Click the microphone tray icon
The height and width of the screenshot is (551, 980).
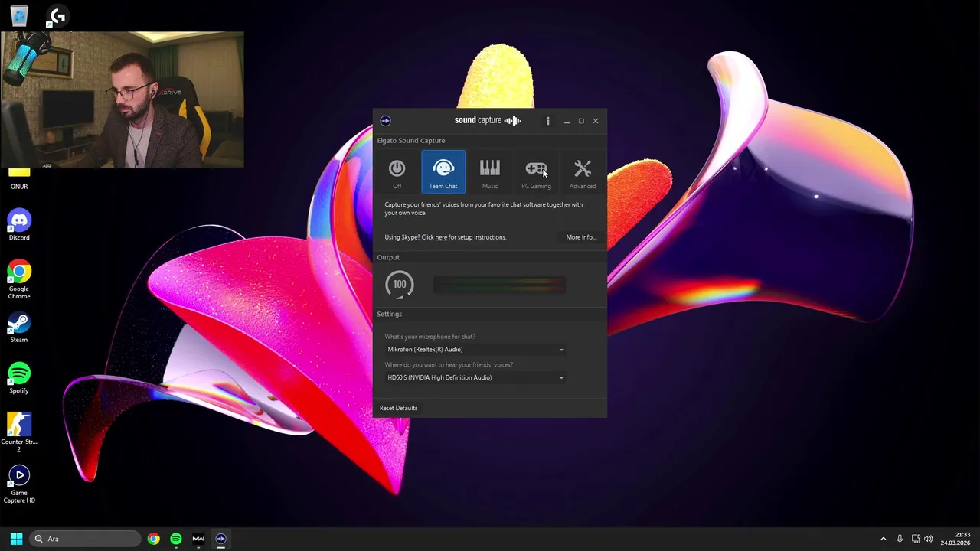[900, 539]
